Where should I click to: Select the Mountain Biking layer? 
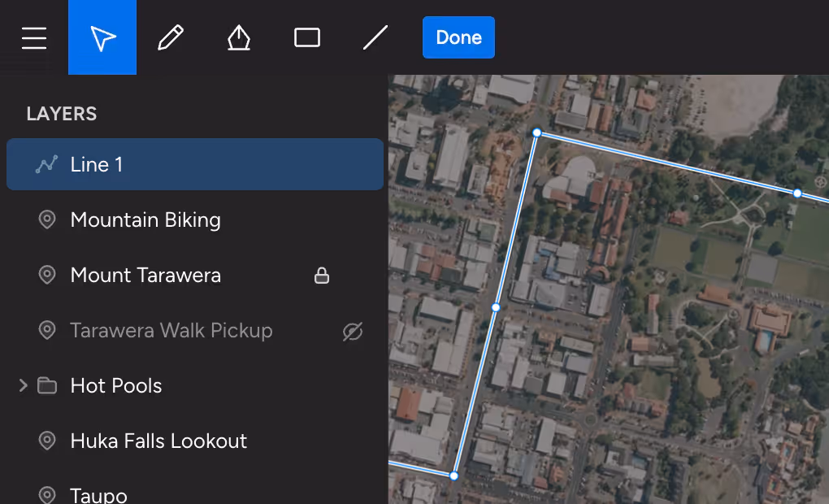tap(145, 219)
